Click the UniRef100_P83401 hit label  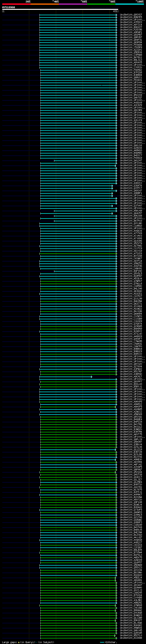pyautogui.click(x=131, y=80)
